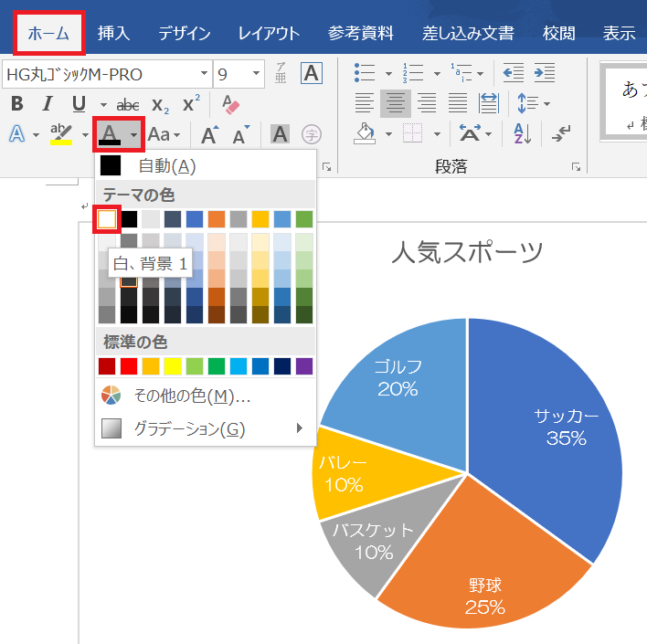Image resolution: width=647 pixels, height=644 pixels.
Task: Click the multilevel list icon
Action: pos(461,73)
